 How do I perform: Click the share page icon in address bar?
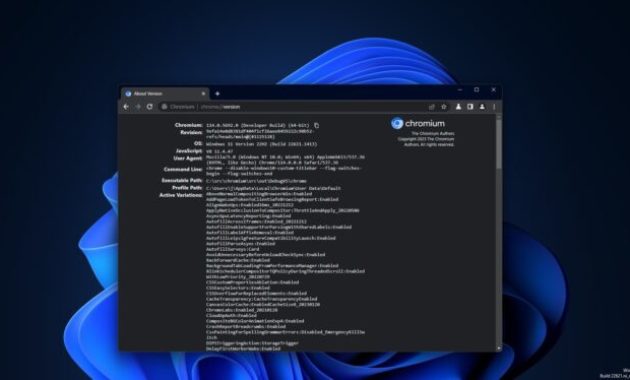click(432, 107)
